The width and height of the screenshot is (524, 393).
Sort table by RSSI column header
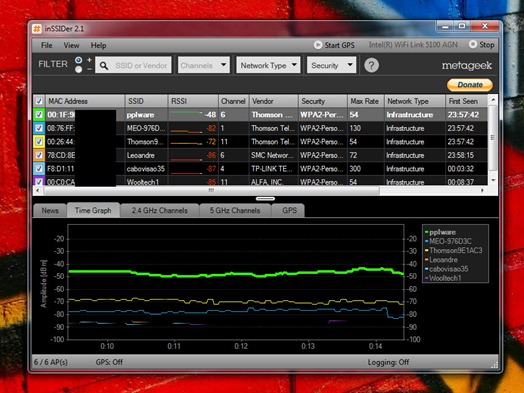(193, 101)
